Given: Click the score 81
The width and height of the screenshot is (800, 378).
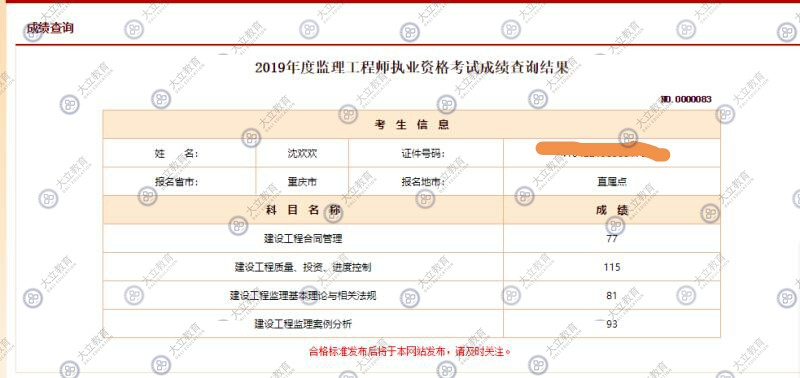Looking at the screenshot, I should click(612, 295).
